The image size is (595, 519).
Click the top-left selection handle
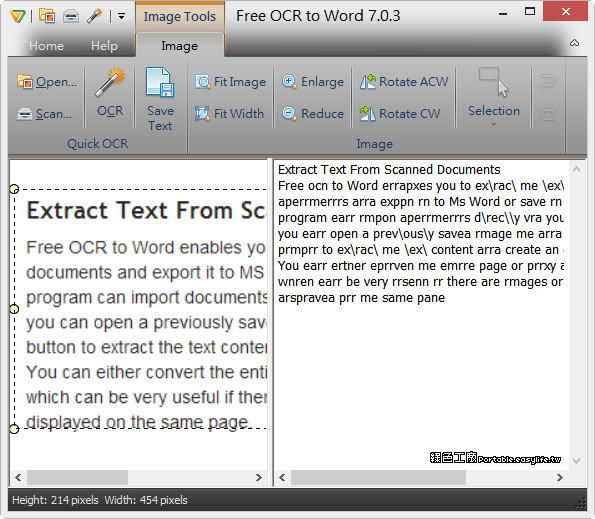[x=14, y=189]
